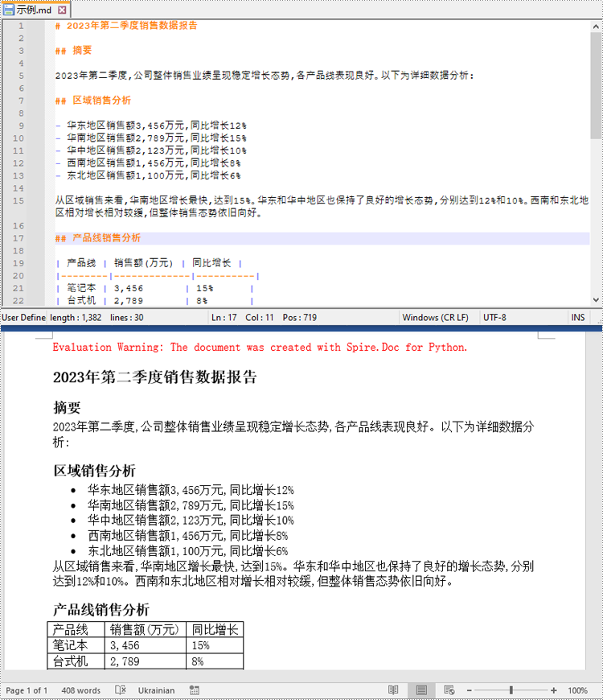Click line number 17 in the gutter
The height and width of the screenshot is (700, 603).
pos(18,238)
